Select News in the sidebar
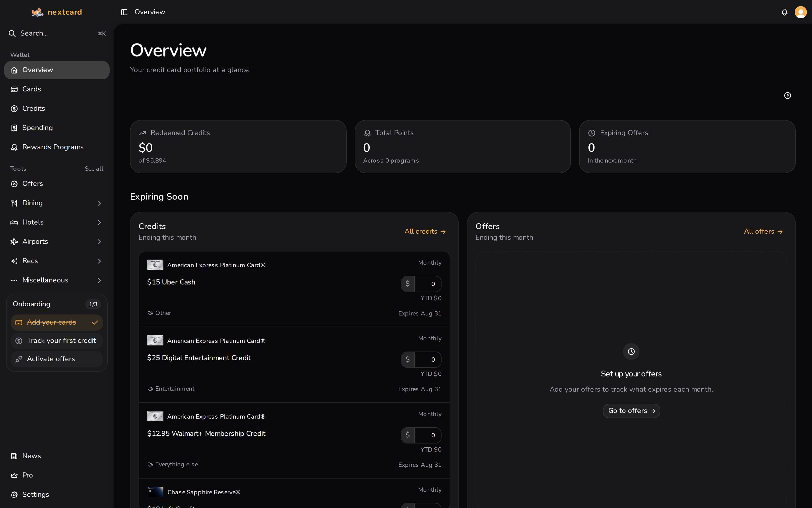Viewport: 812px width, 508px height. pyautogui.click(x=57, y=456)
